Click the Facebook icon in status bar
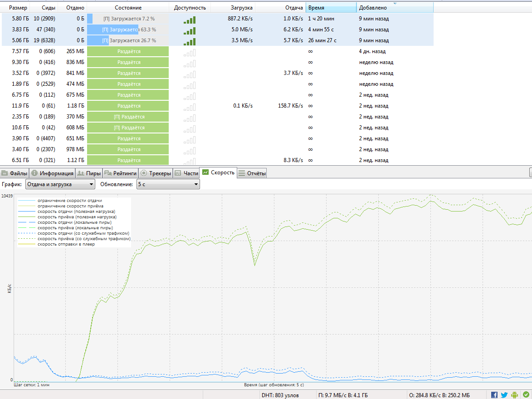Viewport: 532px width, 399px height. [494, 395]
